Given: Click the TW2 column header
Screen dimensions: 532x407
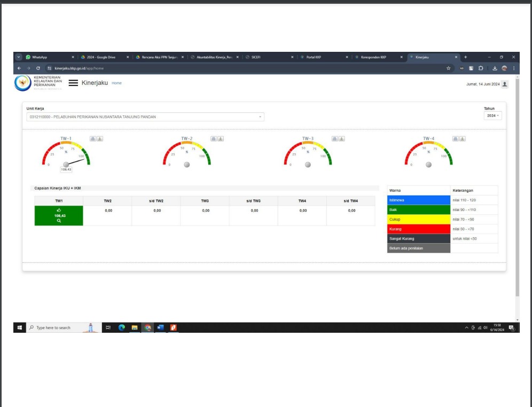Looking at the screenshot, I should (x=107, y=201).
